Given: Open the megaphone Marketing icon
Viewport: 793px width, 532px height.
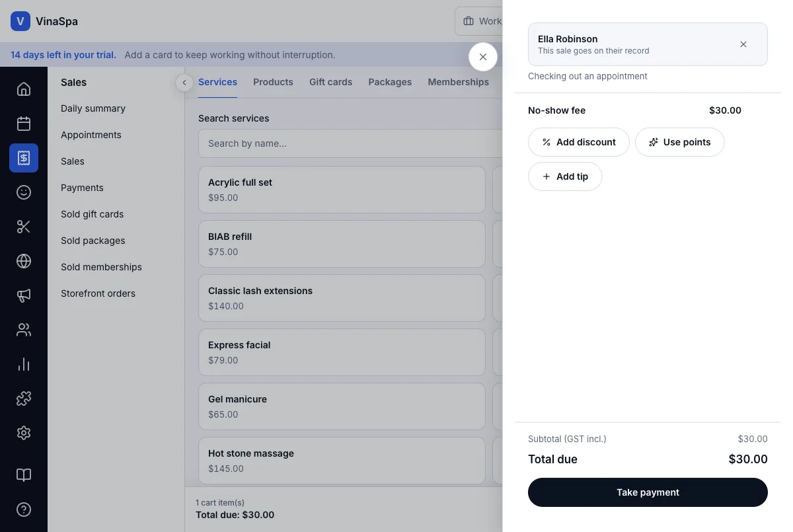Looking at the screenshot, I should click(x=24, y=295).
